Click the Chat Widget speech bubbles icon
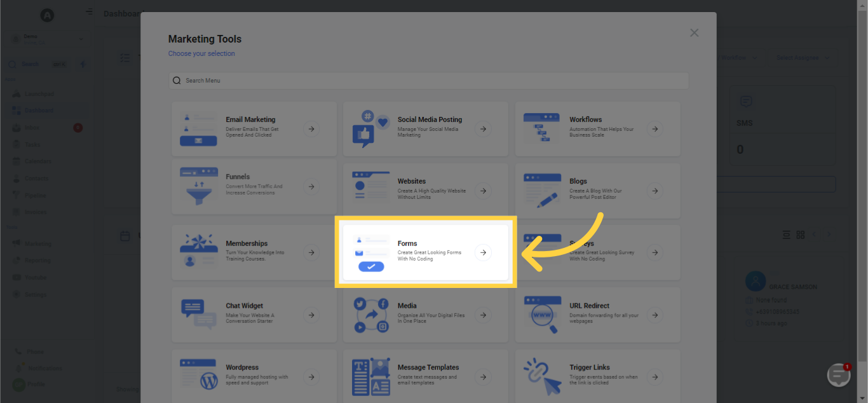The height and width of the screenshot is (403, 868). tap(199, 315)
